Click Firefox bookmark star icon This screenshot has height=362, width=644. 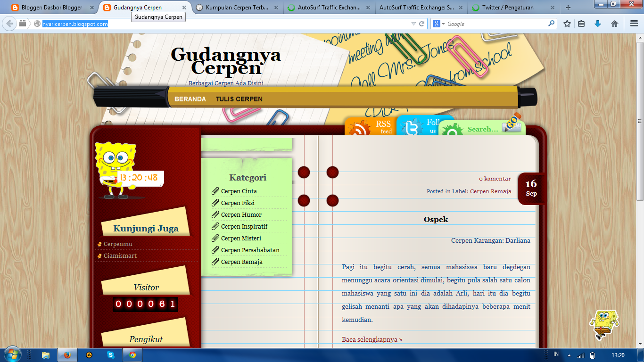567,24
